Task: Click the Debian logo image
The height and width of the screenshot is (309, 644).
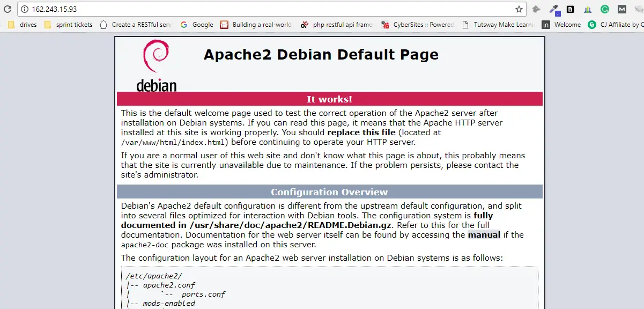Action: click(x=156, y=65)
